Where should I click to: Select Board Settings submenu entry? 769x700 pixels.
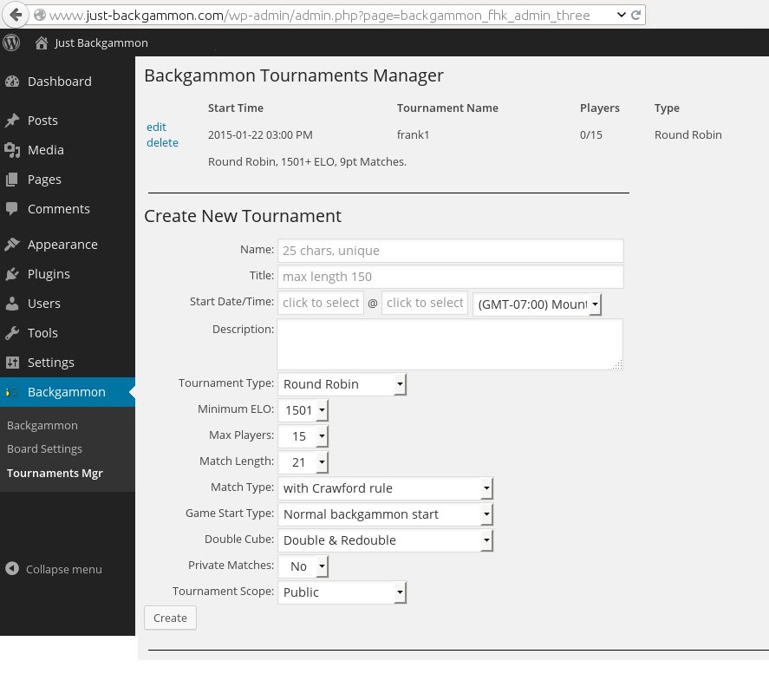44,448
